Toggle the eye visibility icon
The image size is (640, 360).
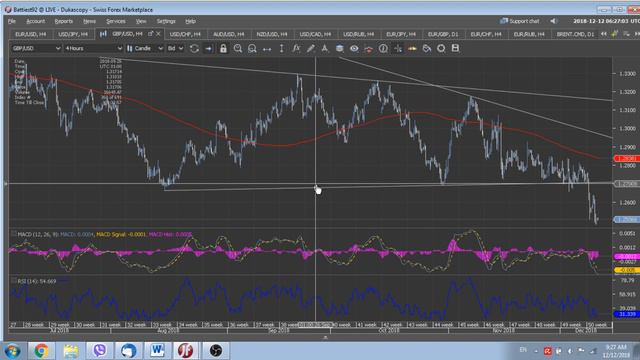click(354, 48)
